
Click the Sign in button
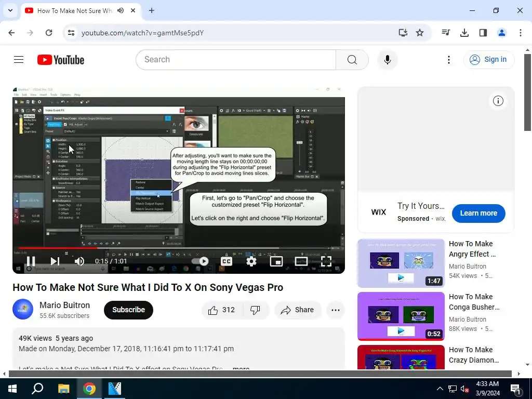488,59
